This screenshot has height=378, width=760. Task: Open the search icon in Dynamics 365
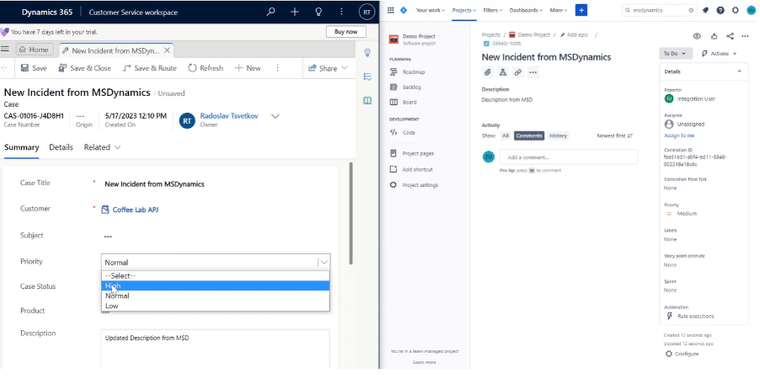[271, 12]
